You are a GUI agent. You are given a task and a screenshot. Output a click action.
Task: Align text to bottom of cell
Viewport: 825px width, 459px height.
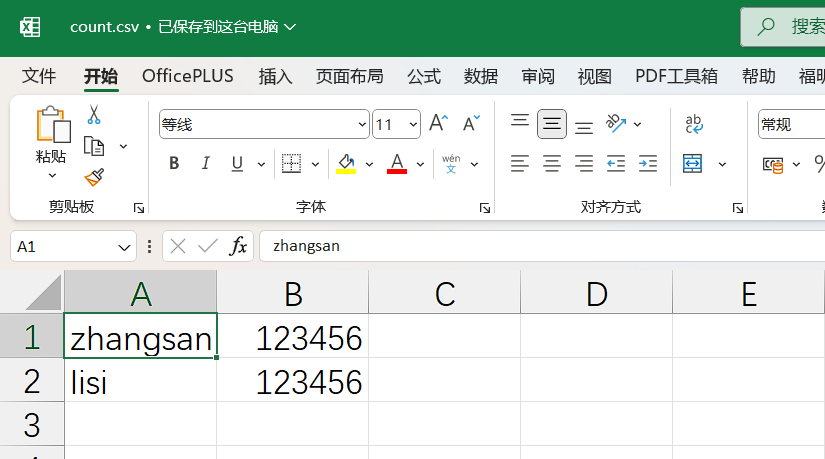tap(584, 128)
